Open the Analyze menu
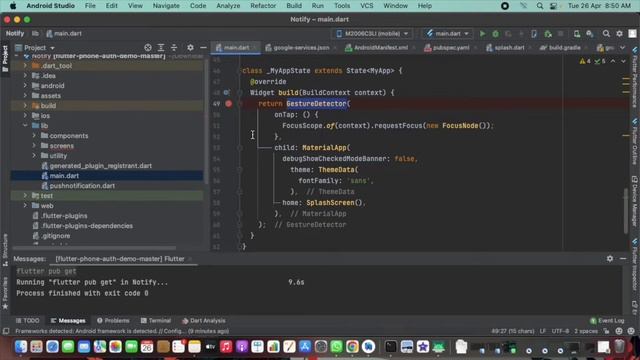 [x=228, y=6]
